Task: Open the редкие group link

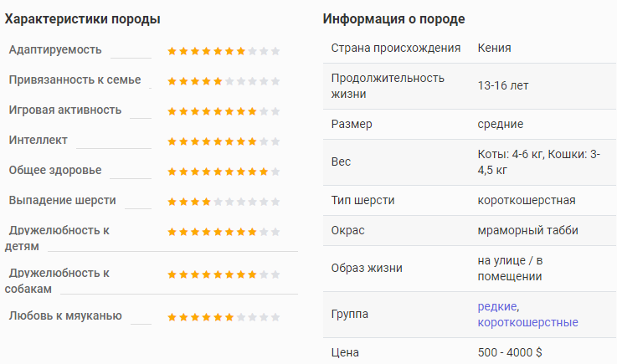Action: pyautogui.click(x=497, y=306)
